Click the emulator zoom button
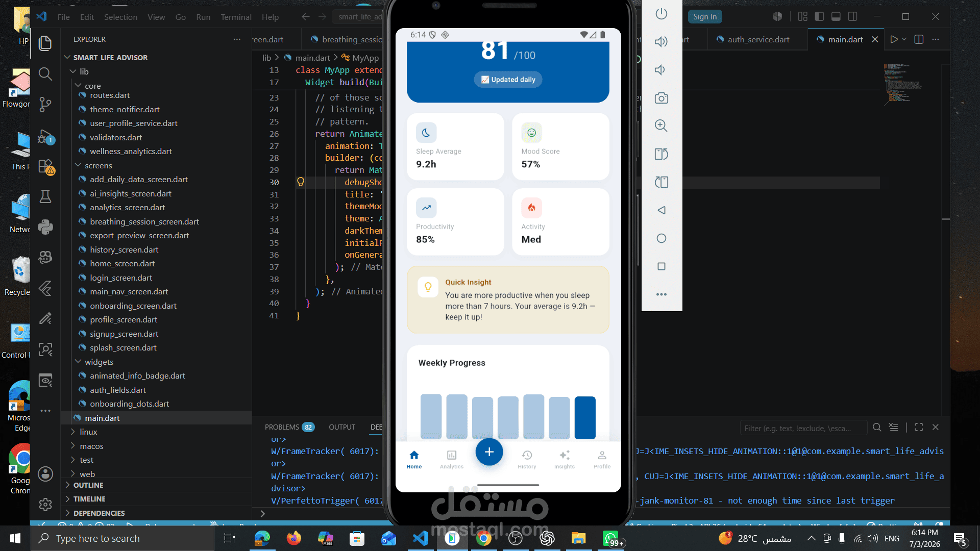 coord(661,126)
